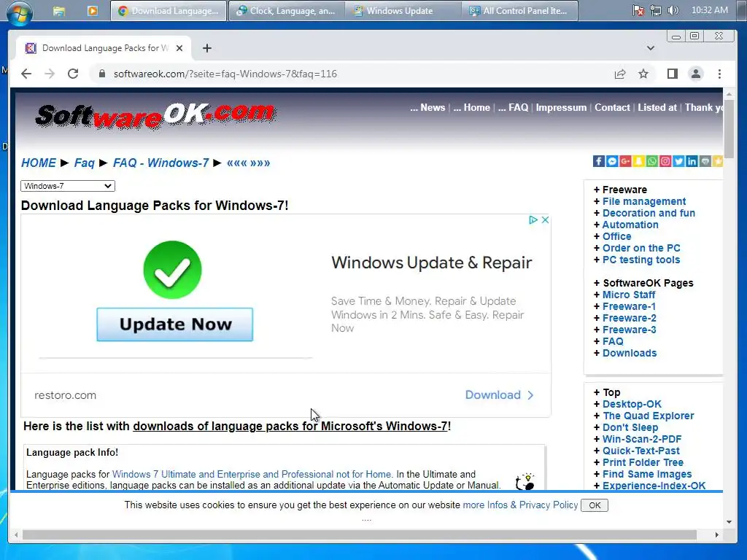
Task: Click the SoftwareOK.com logo
Action: tap(155, 116)
